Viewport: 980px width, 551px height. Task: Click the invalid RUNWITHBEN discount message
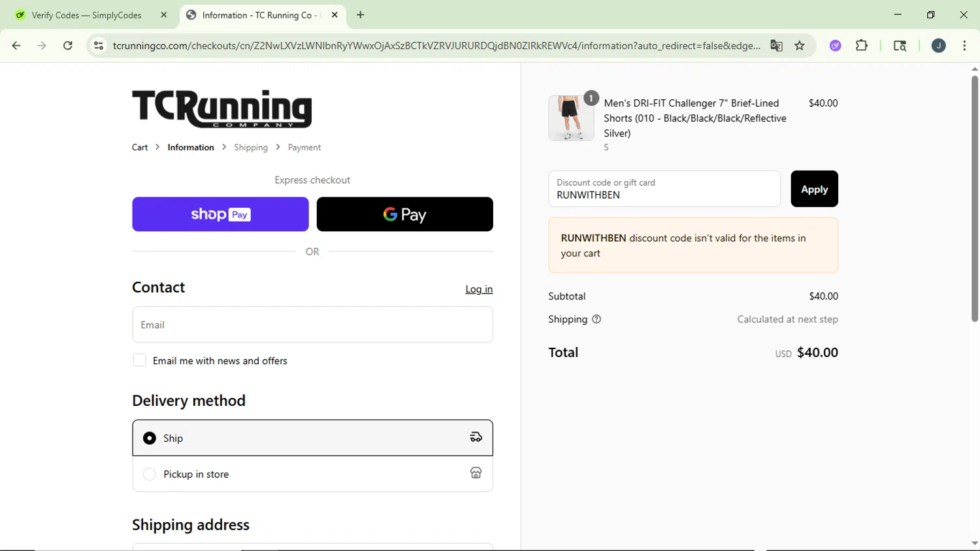(x=693, y=245)
